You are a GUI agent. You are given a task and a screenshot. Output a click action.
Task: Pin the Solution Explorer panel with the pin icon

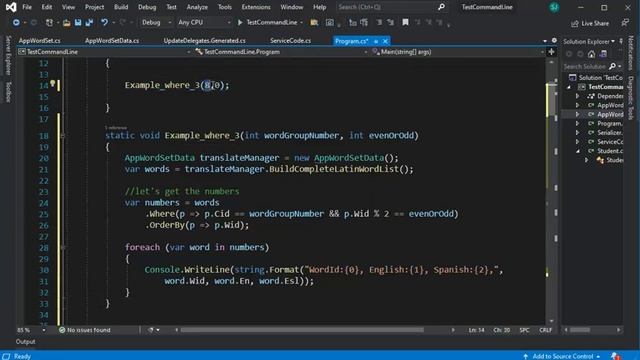621,41
